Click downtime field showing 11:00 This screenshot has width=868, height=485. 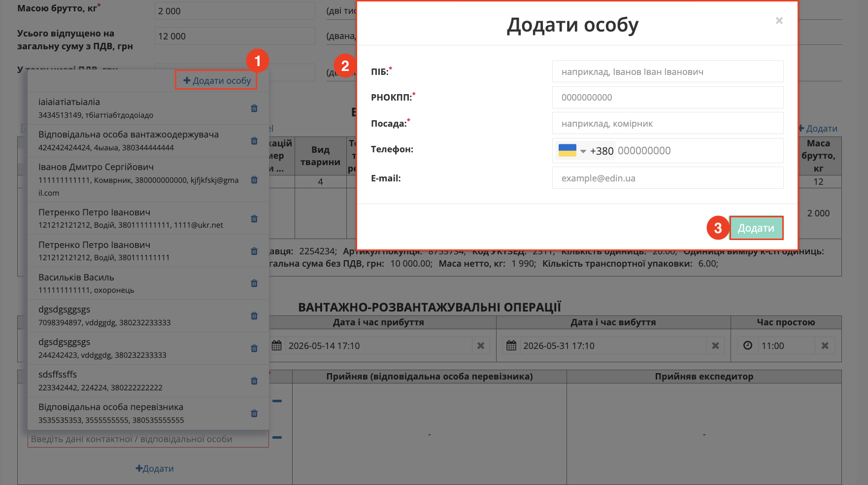click(786, 346)
